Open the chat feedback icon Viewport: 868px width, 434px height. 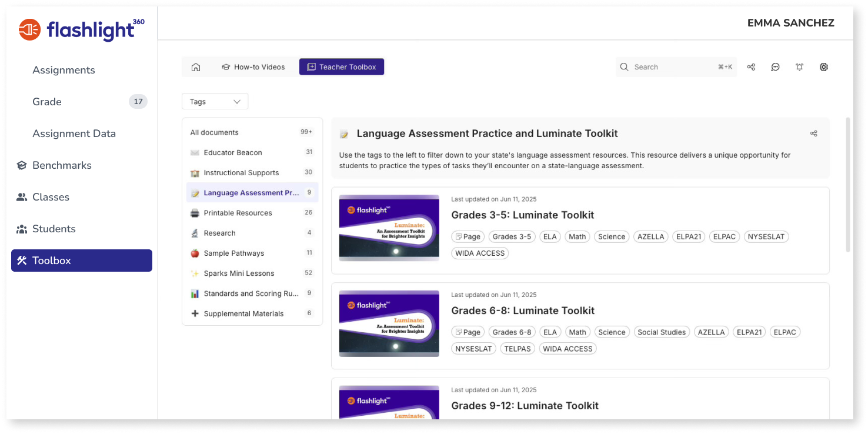[x=775, y=67]
